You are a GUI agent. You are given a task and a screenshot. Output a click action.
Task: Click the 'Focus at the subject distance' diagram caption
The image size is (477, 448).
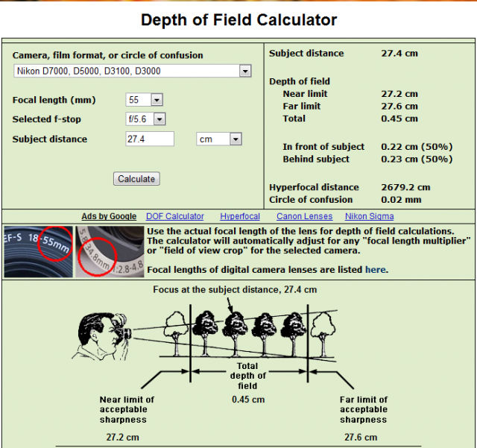(235, 289)
